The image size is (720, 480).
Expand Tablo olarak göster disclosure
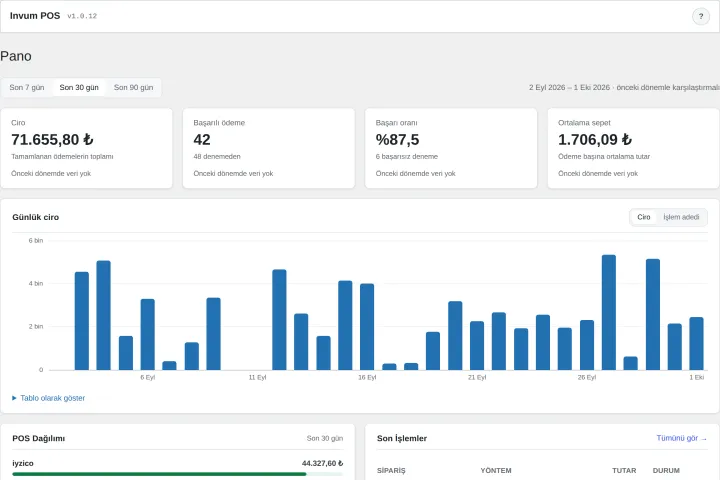click(x=49, y=398)
